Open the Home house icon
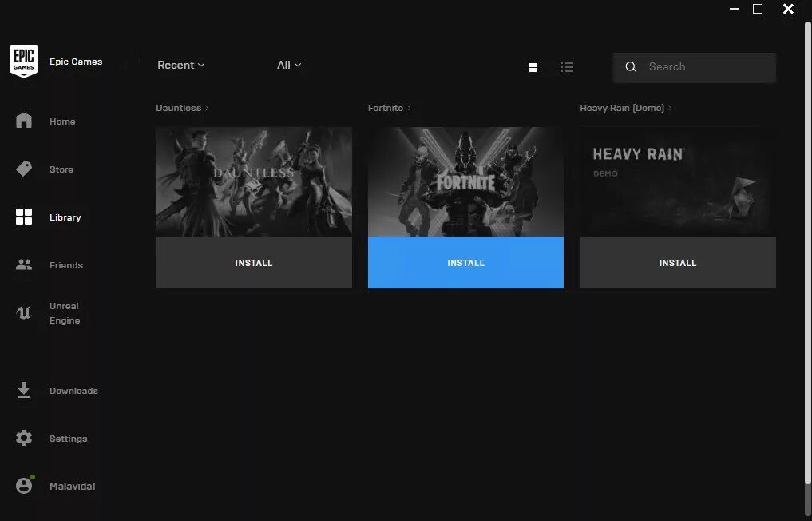812x521 pixels. (24, 121)
